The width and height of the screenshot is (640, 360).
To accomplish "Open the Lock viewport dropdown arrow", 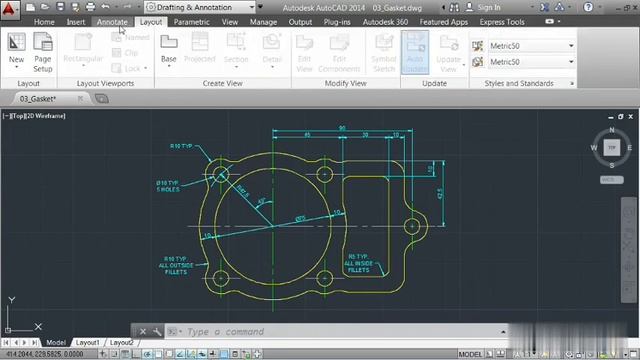I will tap(146, 69).
